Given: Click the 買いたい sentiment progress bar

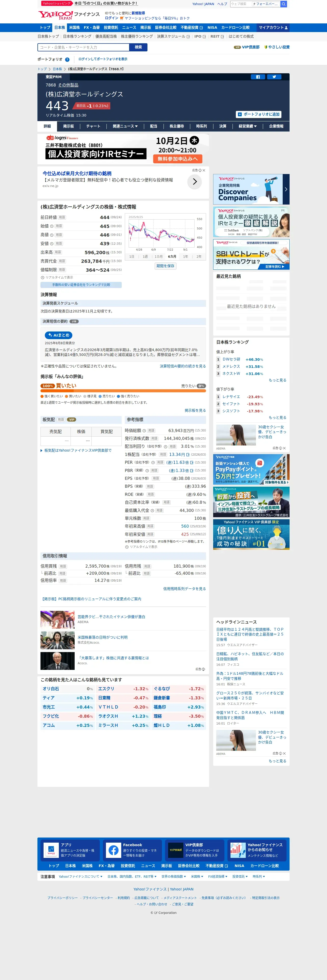Looking at the screenshot, I should coord(123,391).
